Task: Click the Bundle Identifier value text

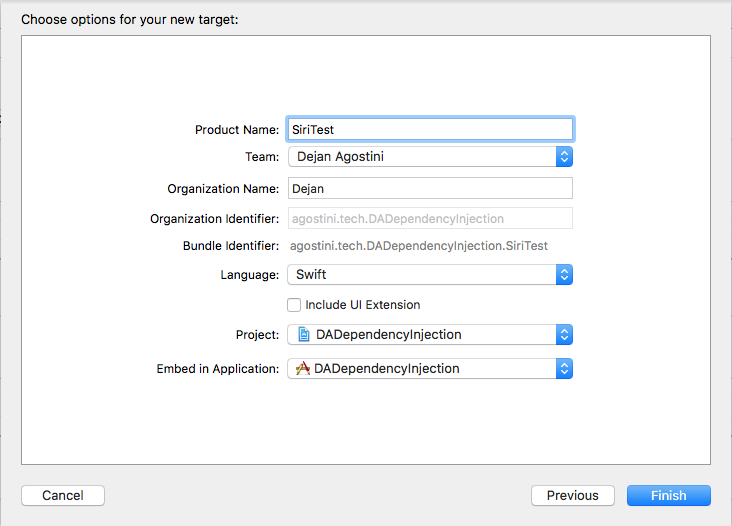Action: click(x=418, y=246)
